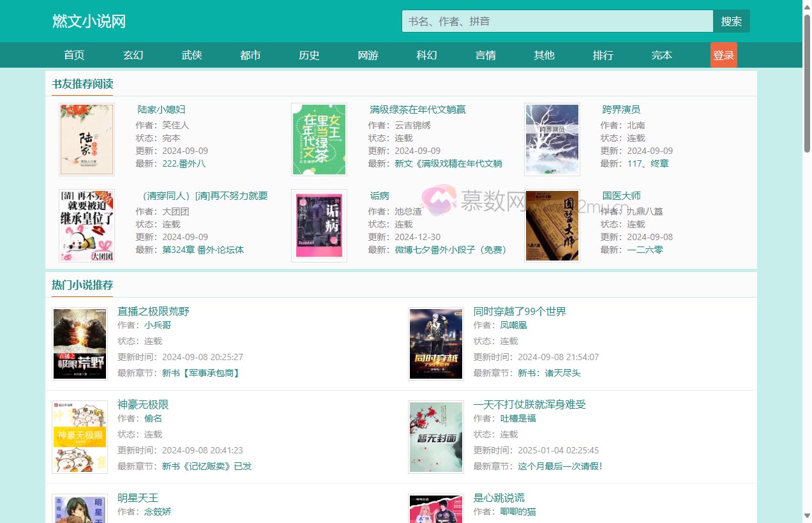
Task: Click the 跨界演员 book cover
Action: (x=552, y=140)
